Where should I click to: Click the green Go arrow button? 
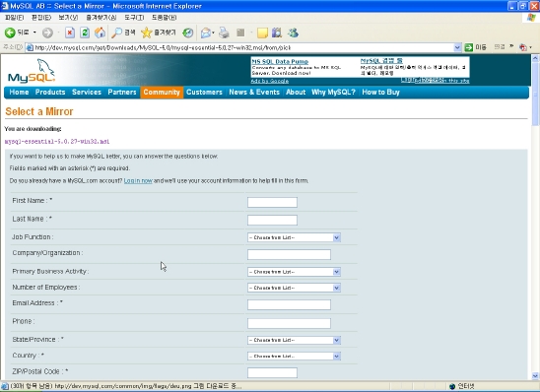pyautogui.click(x=469, y=47)
